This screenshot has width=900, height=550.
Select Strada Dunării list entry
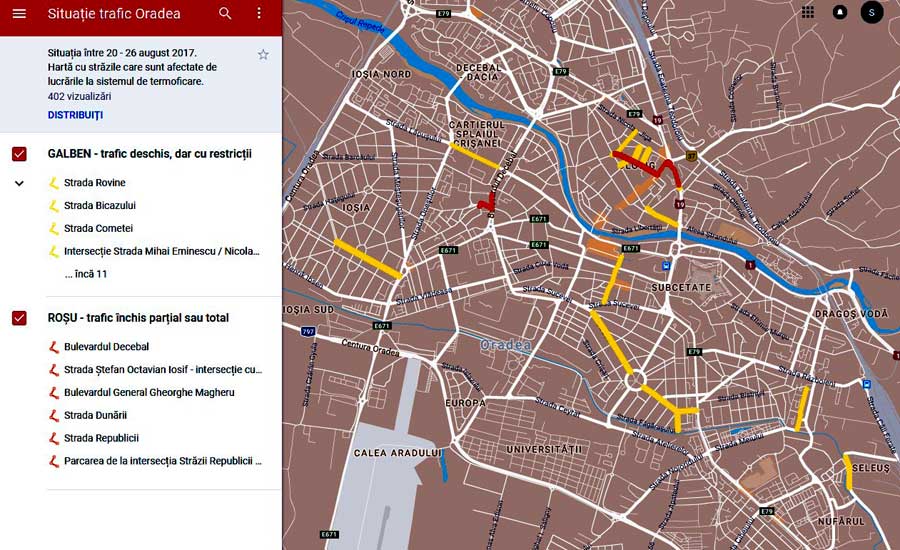point(95,415)
